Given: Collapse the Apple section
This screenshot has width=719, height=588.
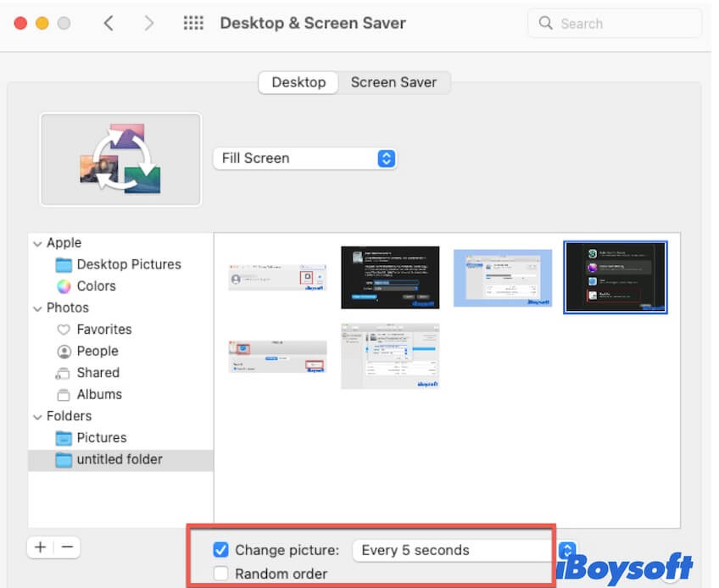Looking at the screenshot, I should pos(37,243).
